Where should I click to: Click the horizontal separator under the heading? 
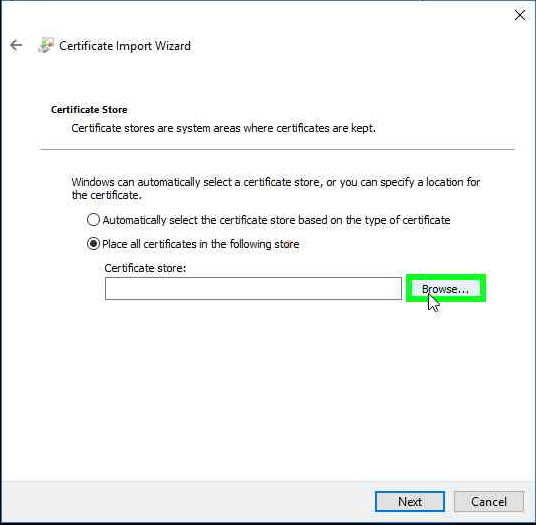click(277, 149)
